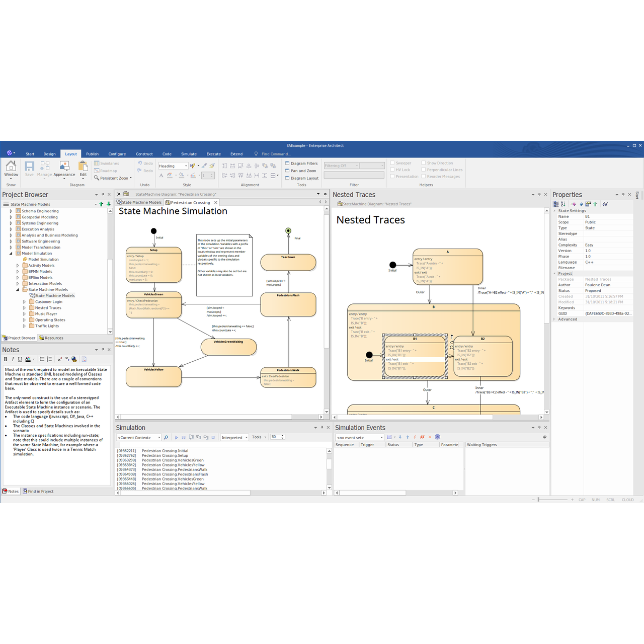The image size is (644, 644).
Task: Check the HV Lock helper option
Action: point(393,170)
